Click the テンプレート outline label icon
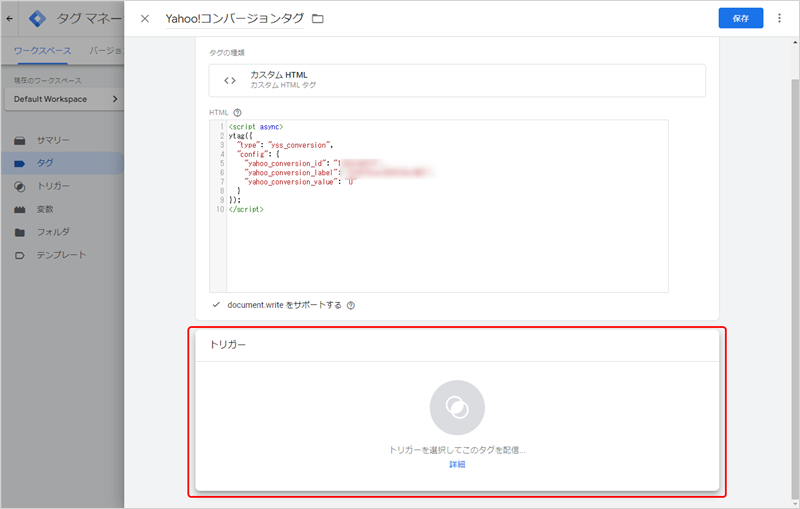Screen dimensions: 800x509 point(19,256)
